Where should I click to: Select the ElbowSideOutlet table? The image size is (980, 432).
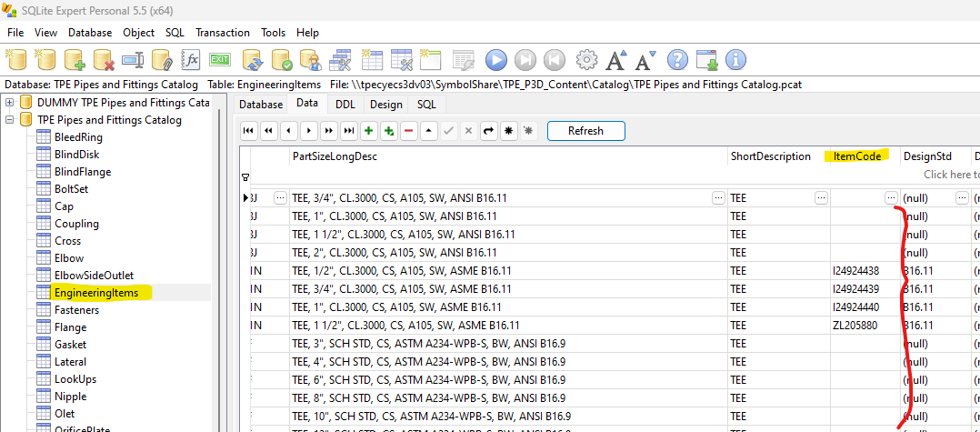[x=94, y=275]
